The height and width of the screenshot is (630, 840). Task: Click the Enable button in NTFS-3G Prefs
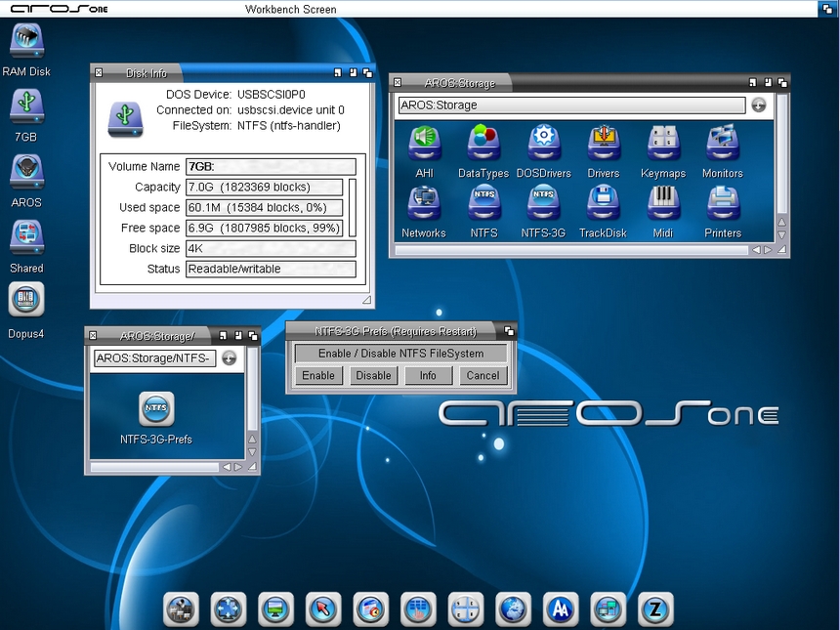318,375
